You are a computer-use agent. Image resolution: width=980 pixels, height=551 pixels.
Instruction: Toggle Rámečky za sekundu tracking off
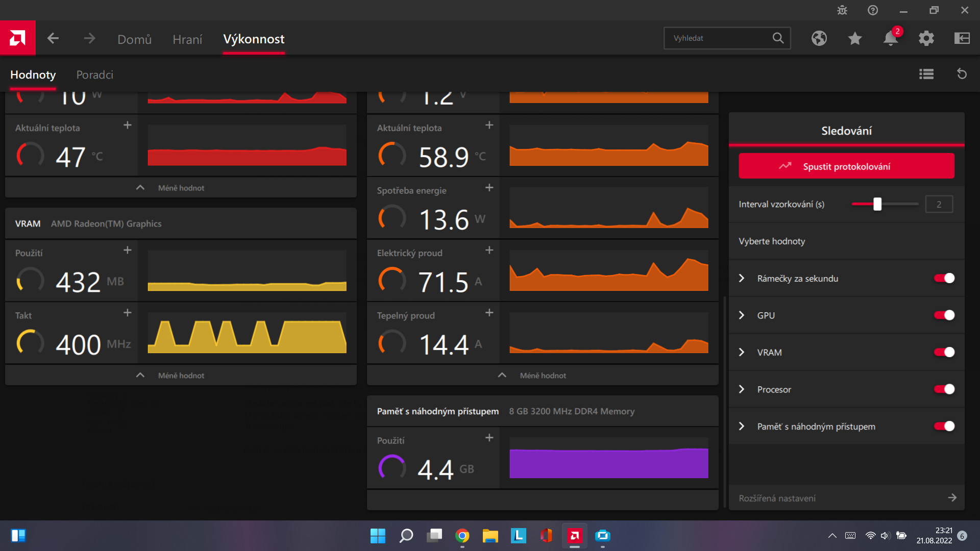pos(944,278)
